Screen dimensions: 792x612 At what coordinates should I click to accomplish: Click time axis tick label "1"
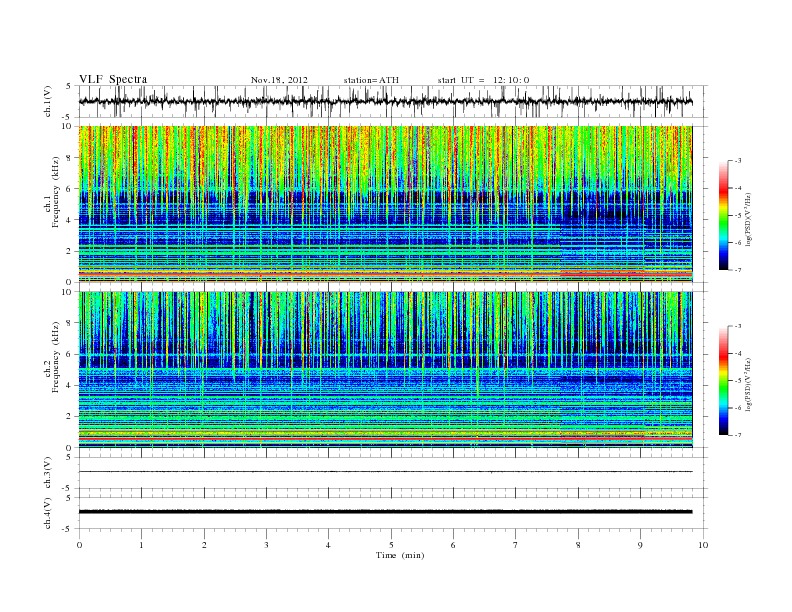coord(142,545)
